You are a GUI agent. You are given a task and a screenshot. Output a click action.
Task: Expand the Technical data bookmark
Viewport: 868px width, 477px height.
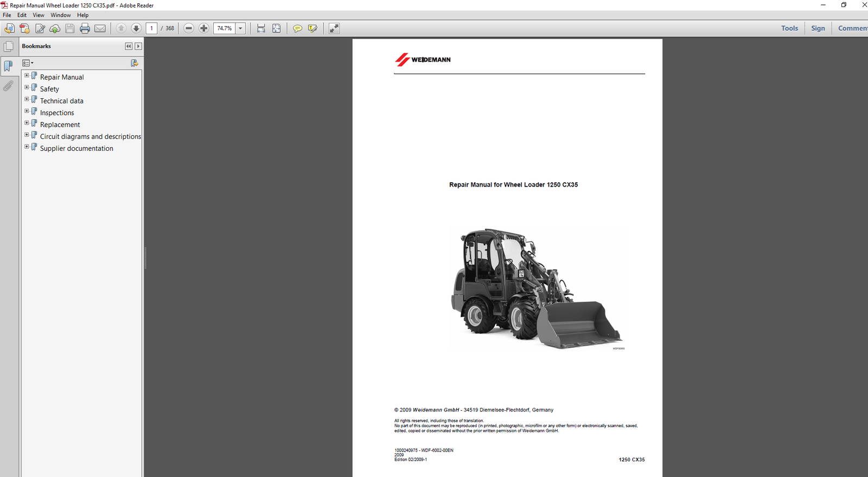click(27, 99)
